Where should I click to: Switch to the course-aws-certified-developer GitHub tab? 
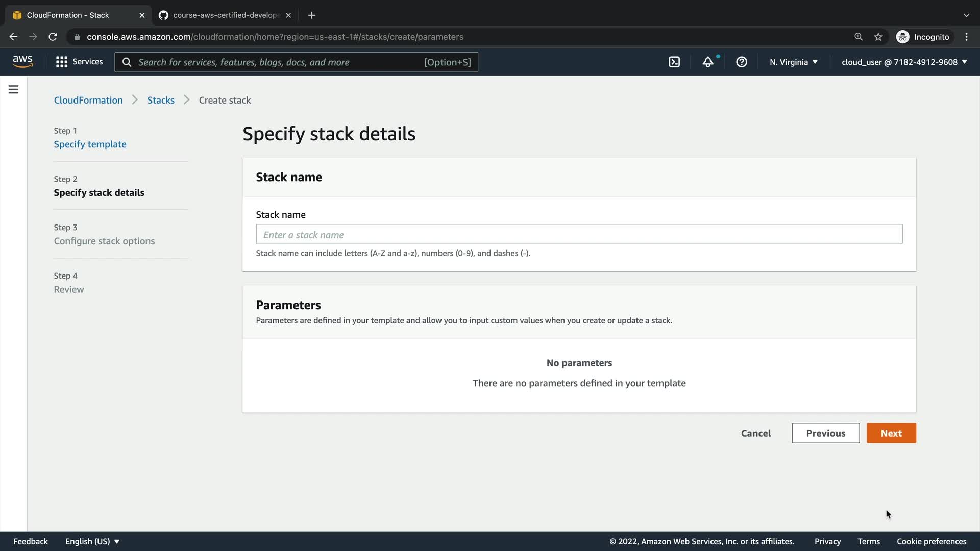coord(225,15)
